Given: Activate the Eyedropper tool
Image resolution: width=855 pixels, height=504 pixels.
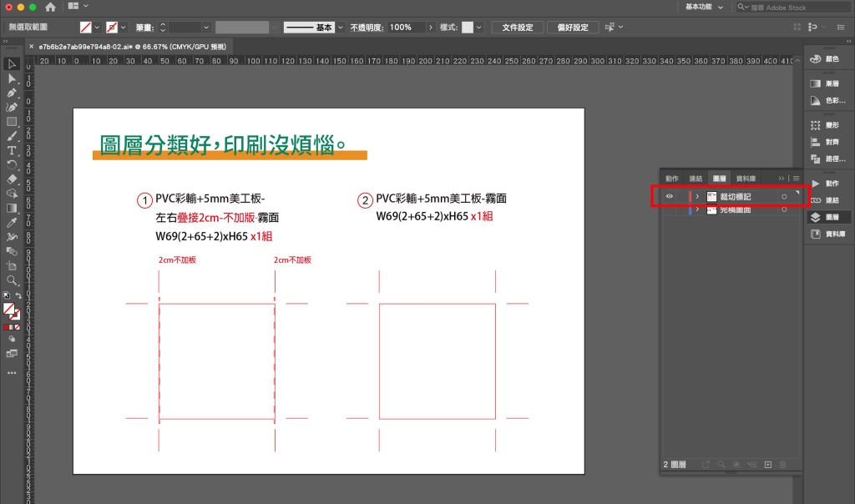Looking at the screenshot, I should [12, 223].
